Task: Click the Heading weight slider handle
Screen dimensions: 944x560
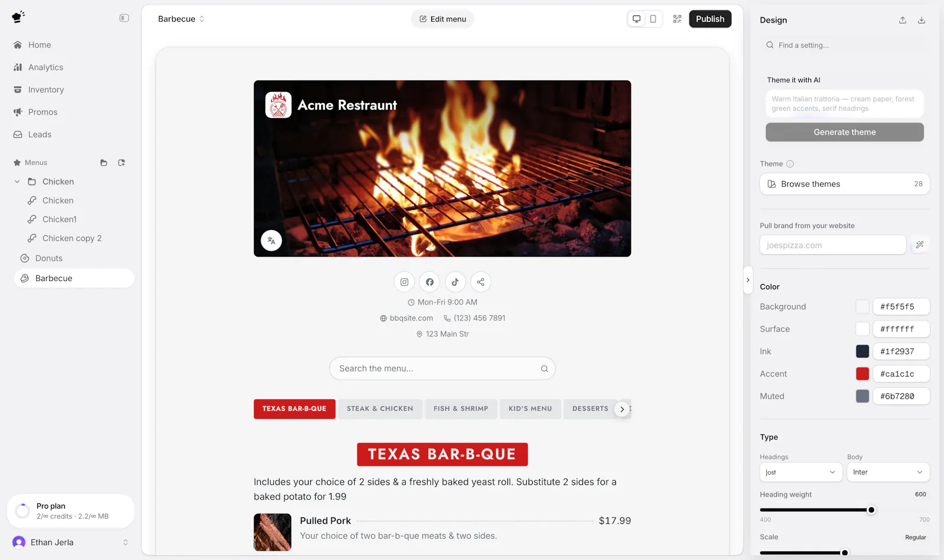Action: [x=871, y=510]
